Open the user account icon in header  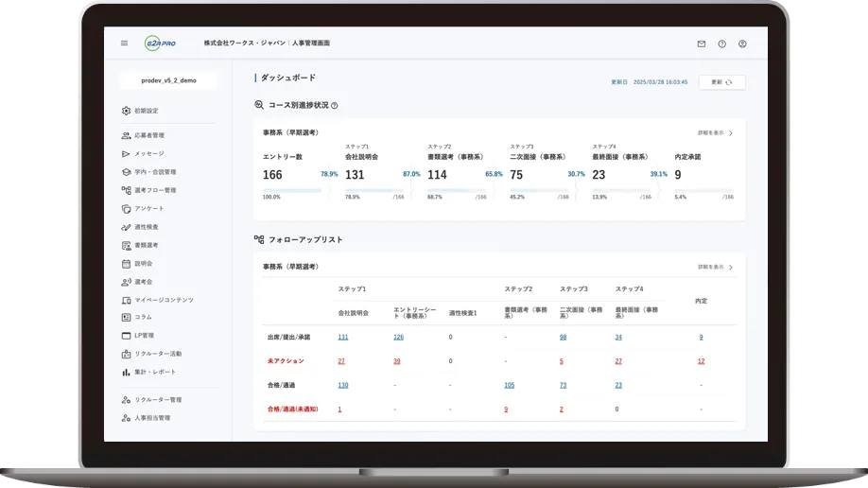tap(742, 44)
